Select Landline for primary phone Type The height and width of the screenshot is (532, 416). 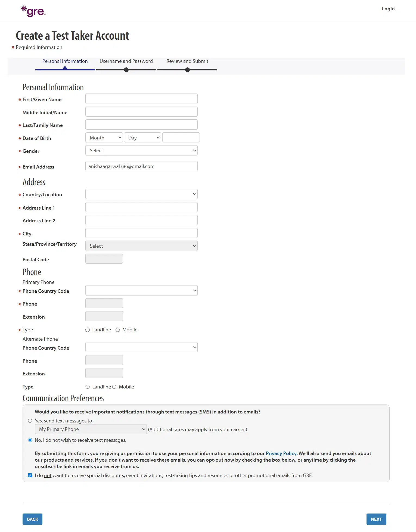point(88,329)
